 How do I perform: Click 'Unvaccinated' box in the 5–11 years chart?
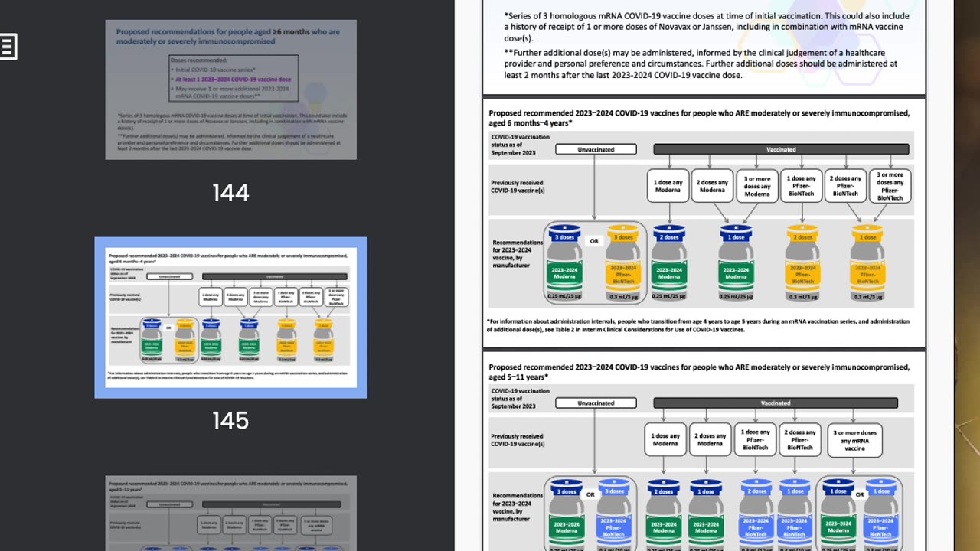(x=596, y=403)
